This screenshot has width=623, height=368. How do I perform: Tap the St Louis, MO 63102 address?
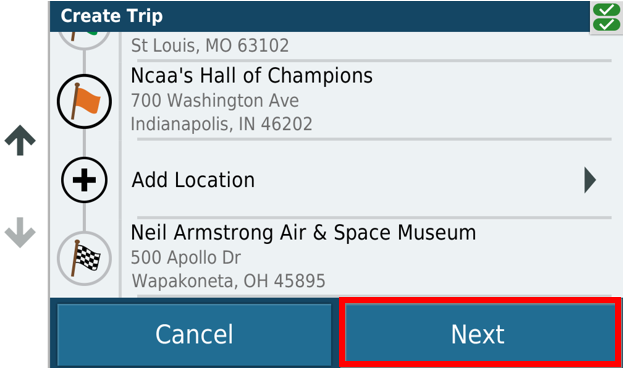pyautogui.click(x=210, y=45)
